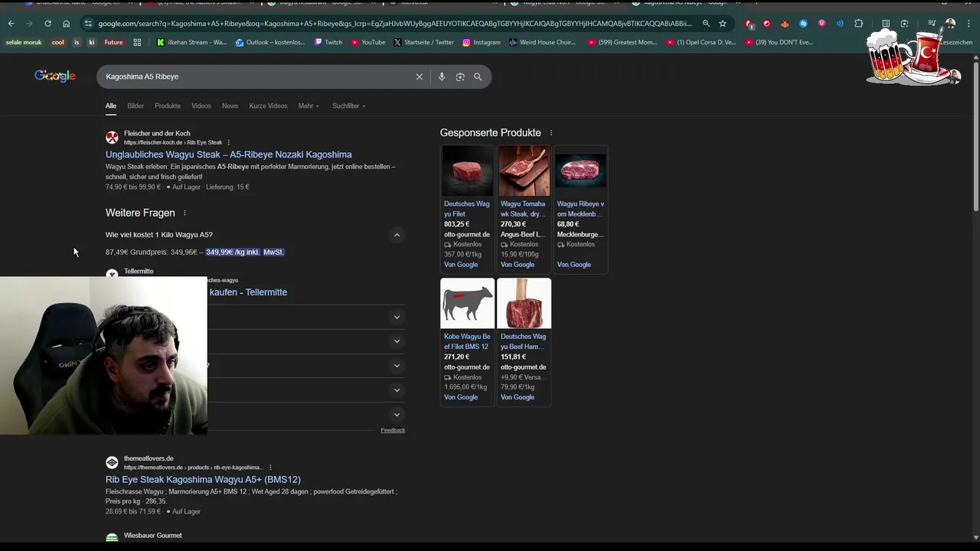Switch to the Videos tab
The height and width of the screenshot is (551, 980).
coord(201,106)
